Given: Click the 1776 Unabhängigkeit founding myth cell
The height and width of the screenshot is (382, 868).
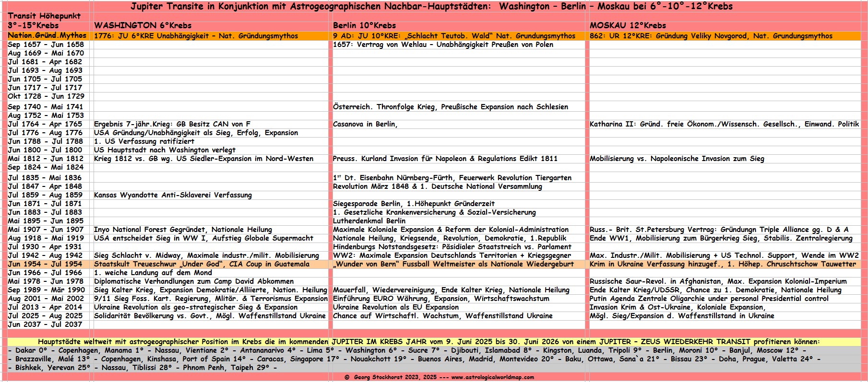Looking at the screenshot, I should (196, 36).
